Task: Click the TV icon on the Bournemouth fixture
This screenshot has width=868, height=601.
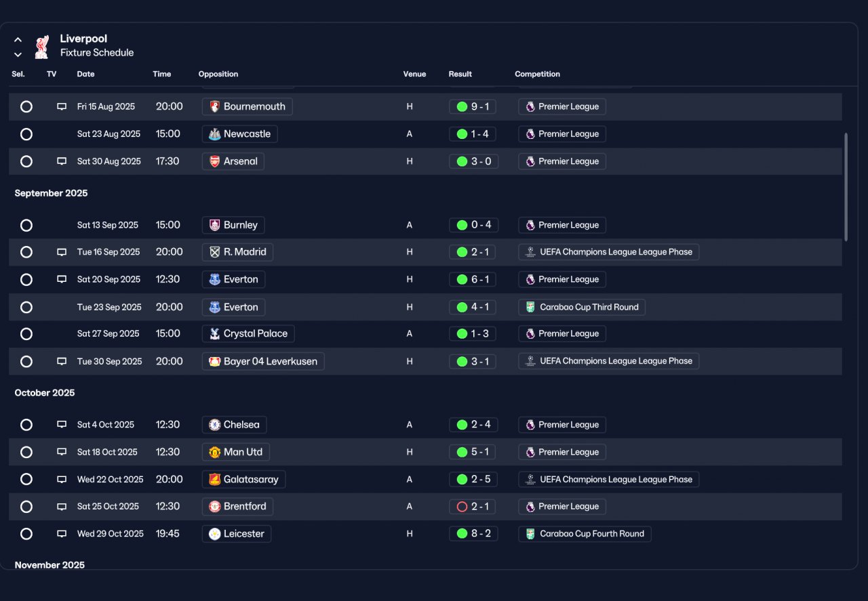Action: click(x=62, y=106)
